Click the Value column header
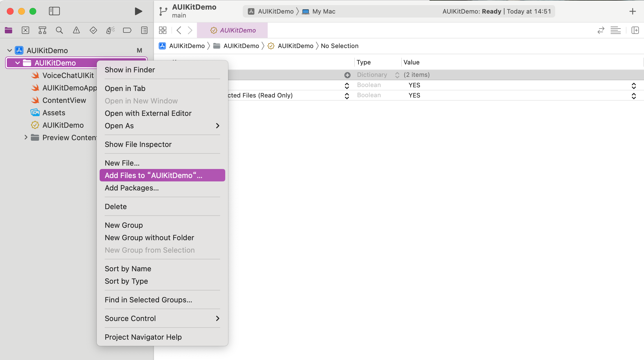Image resolution: width=644 pixels, height=360 pixels. click(x=411, y=62)
